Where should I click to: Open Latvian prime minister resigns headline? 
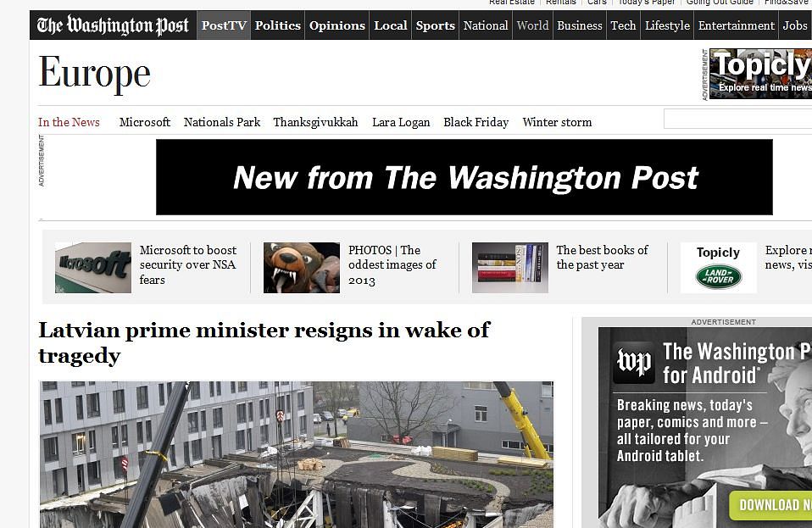[264, 342]
